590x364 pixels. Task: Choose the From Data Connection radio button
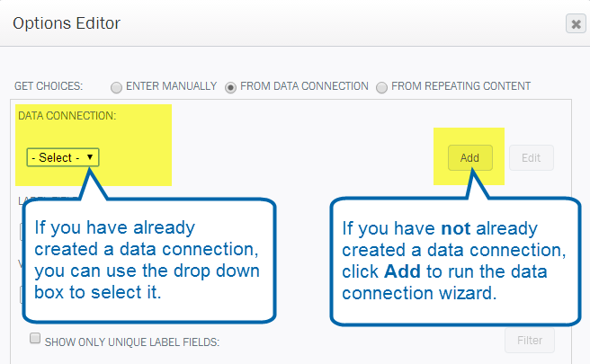(230, 87)
